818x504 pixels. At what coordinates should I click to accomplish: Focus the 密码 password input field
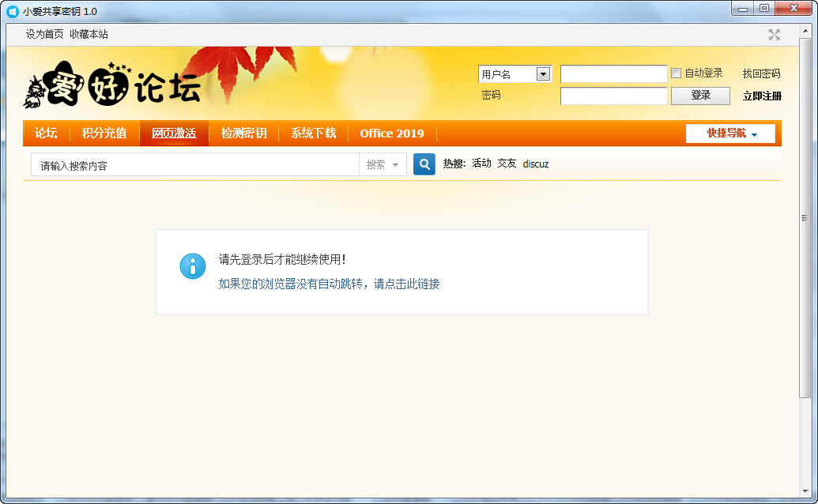point(613,96)
